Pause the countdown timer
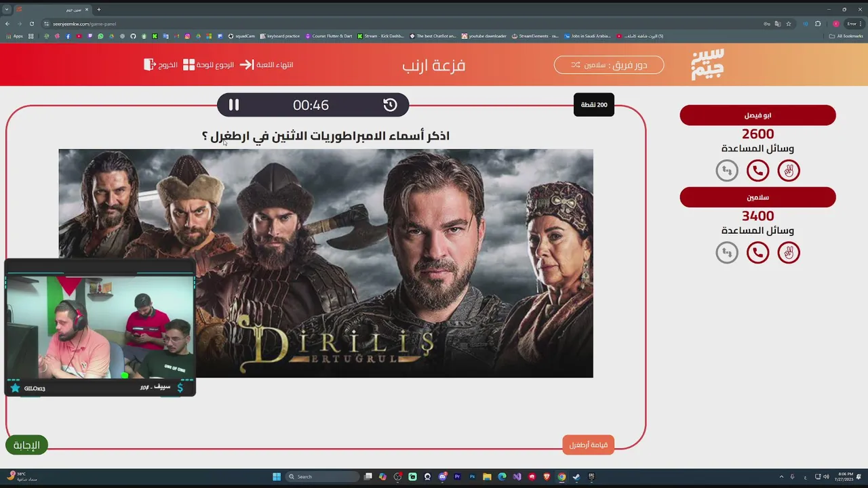Viewport: 868px width, 488px height. (x=234, y=105)
